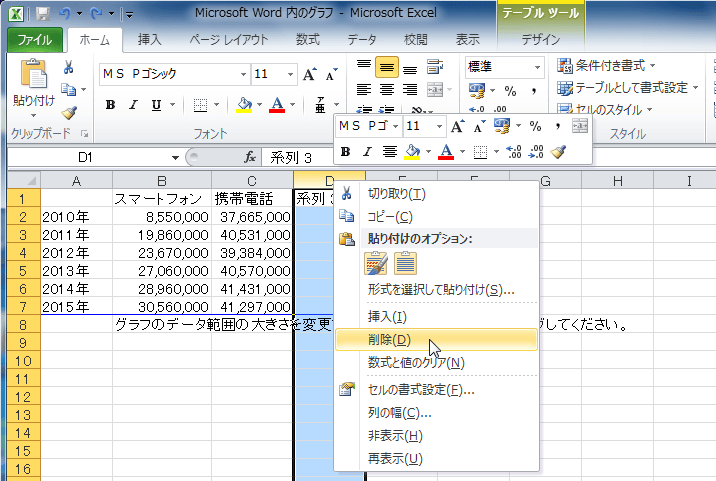
Task: Choose 非表示(H) from context menu
Action: 436,435
